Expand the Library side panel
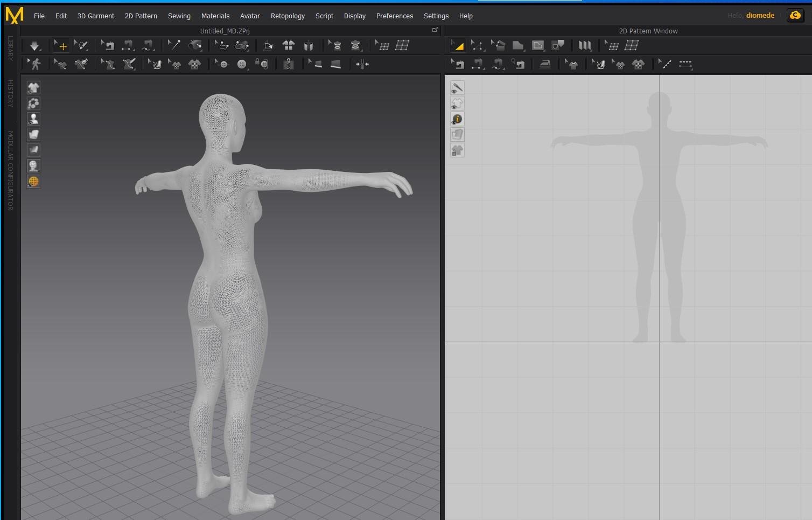The image size is (812, 520). point(10,48)
